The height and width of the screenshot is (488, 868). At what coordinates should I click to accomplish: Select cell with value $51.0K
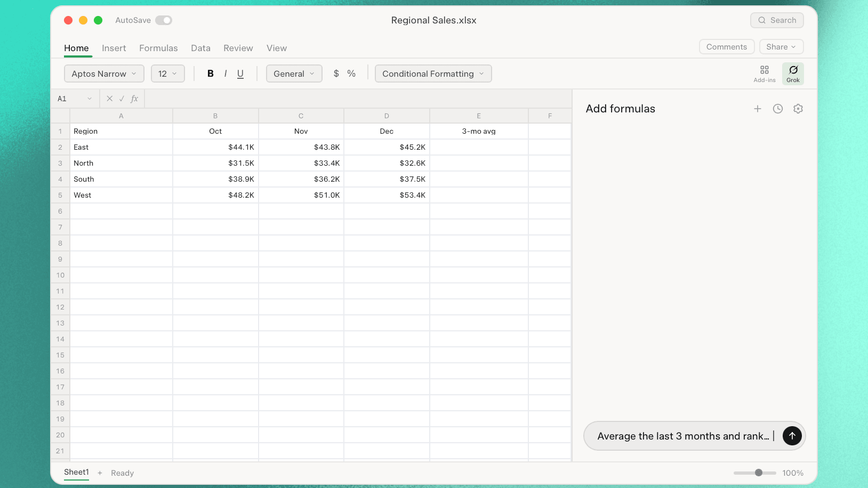301,195
